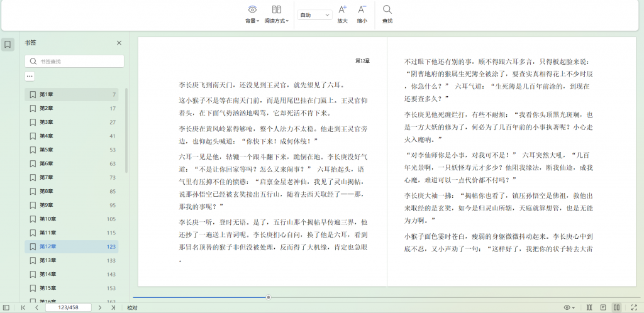Screen dimensions: 644x313
Task: Click page number 41 in bookmark list
Action: (113, 136)
